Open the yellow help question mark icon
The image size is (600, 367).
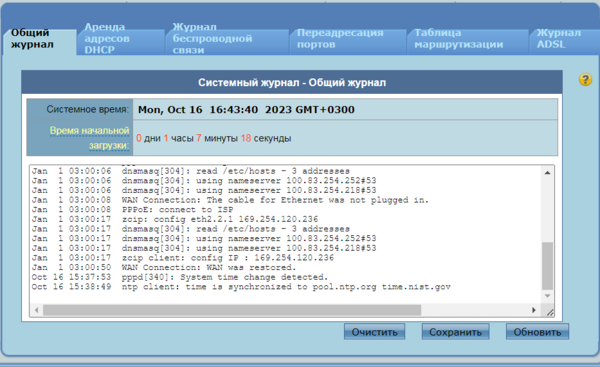pos(585,80)
